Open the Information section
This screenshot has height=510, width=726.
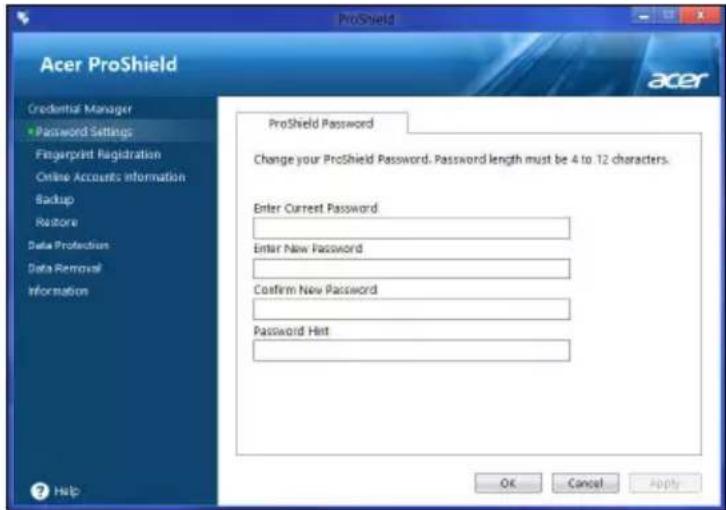point(58,291)
